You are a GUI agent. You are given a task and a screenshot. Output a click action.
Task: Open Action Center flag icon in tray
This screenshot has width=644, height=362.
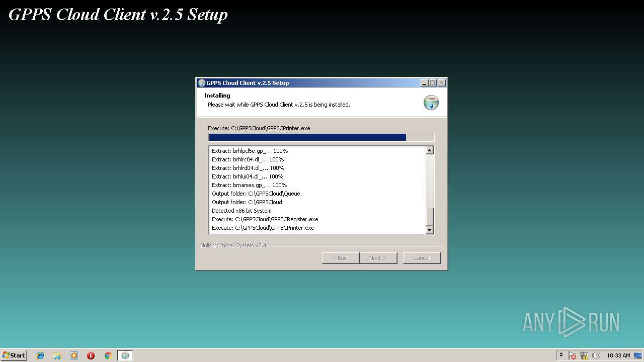click(572, 355)
